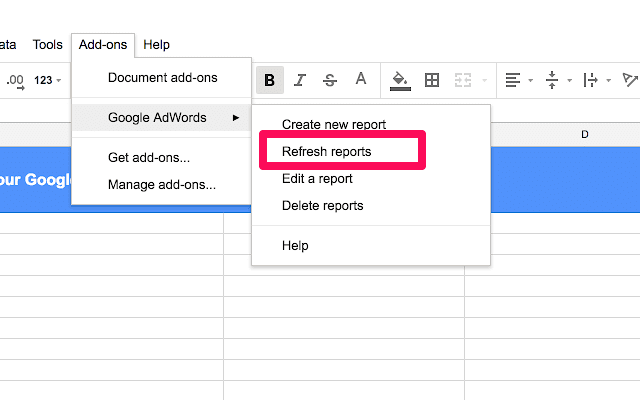Open the 123 number format dropdown
This screenshot has height=400, width=640.
click(x=47, y=80)
